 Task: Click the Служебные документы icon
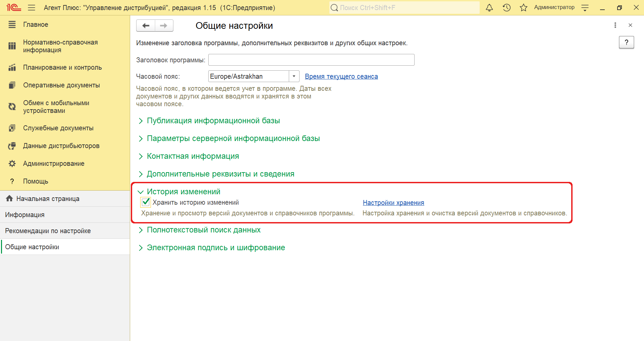click(12, 128)
